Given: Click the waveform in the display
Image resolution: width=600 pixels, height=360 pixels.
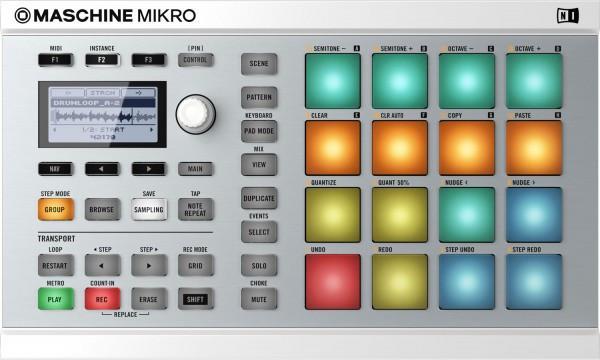Looking at the screenshot, I should (103, 117).
